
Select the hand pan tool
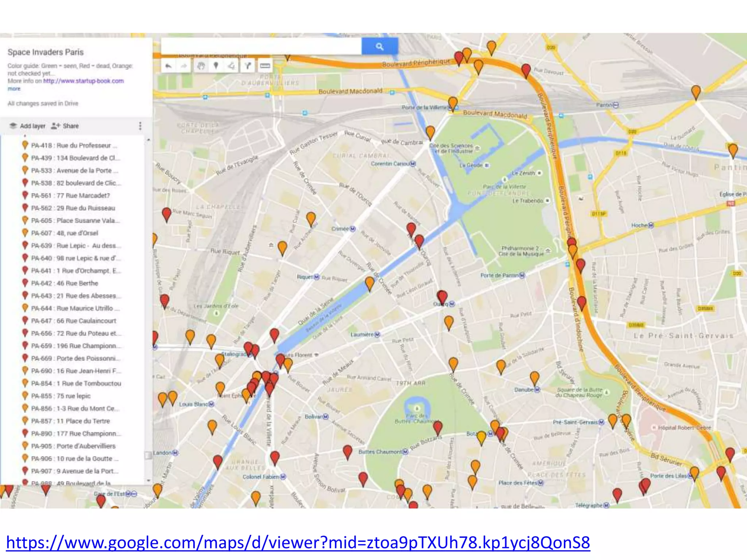(x=201, y=66)
